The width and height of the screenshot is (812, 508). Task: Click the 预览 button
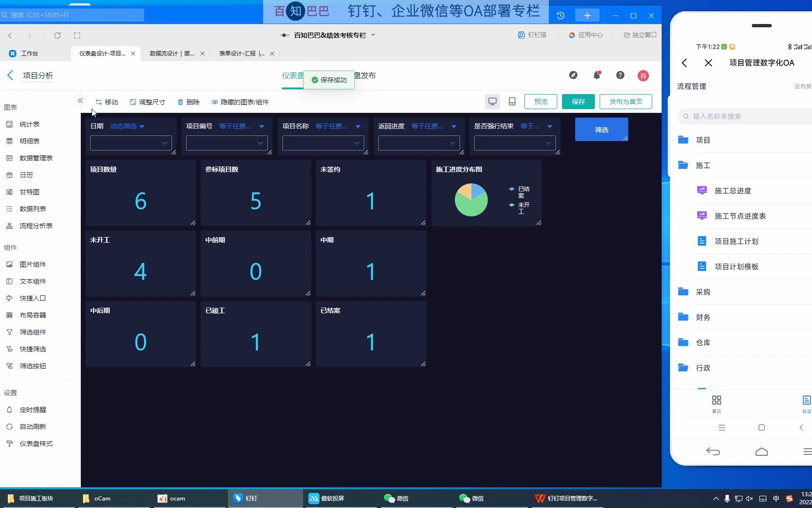(x=541, y=102)
